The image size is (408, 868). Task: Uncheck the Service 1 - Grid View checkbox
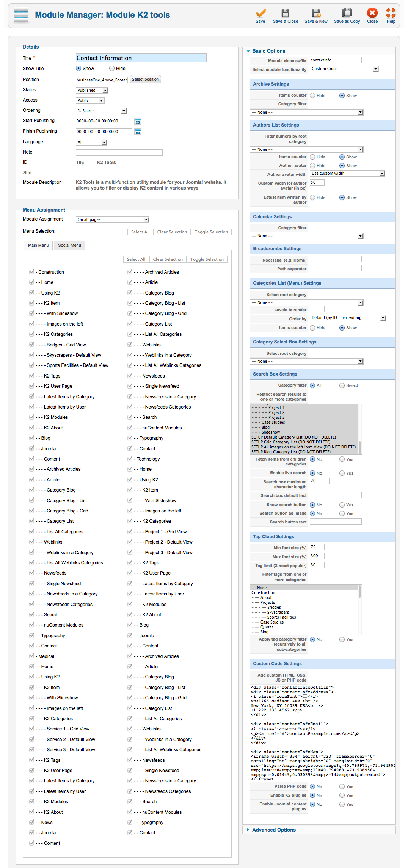tap(31, 729)
